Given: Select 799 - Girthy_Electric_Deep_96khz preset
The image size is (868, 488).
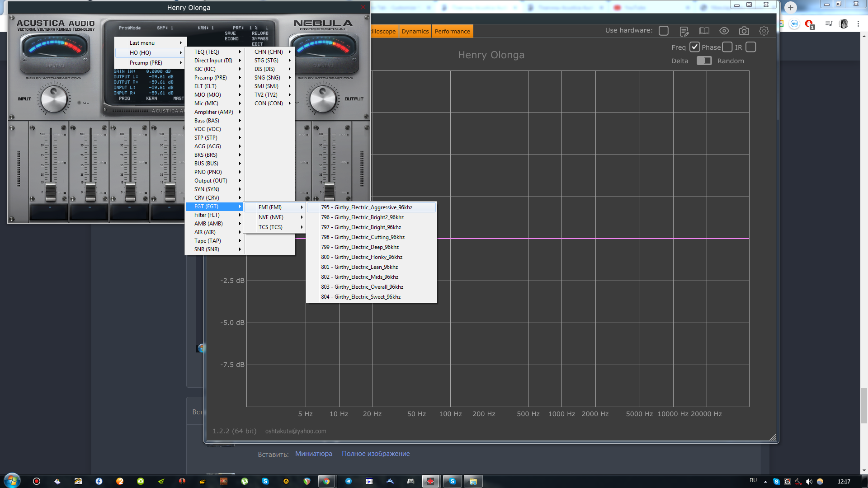Looking at the screenshot, I should click(371, 247).
